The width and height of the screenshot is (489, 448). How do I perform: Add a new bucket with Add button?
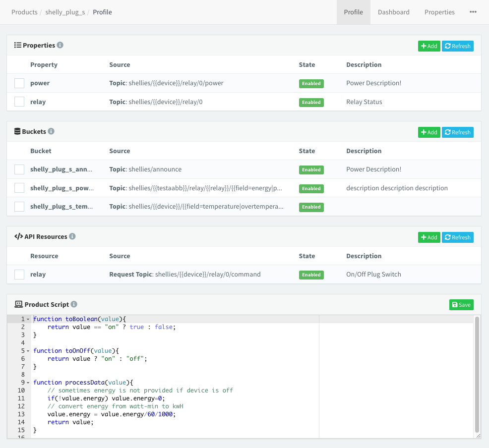pyautogui.click(x=428, y=132)
